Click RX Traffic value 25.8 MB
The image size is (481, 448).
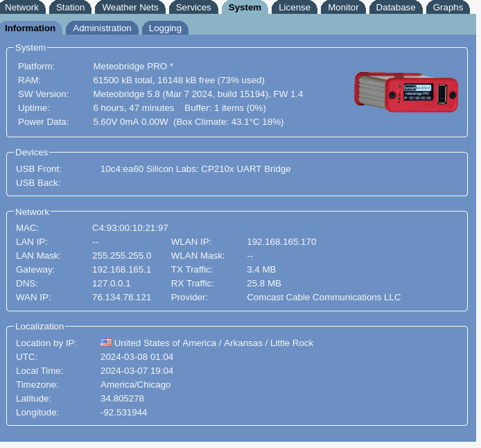coord(264,283)
